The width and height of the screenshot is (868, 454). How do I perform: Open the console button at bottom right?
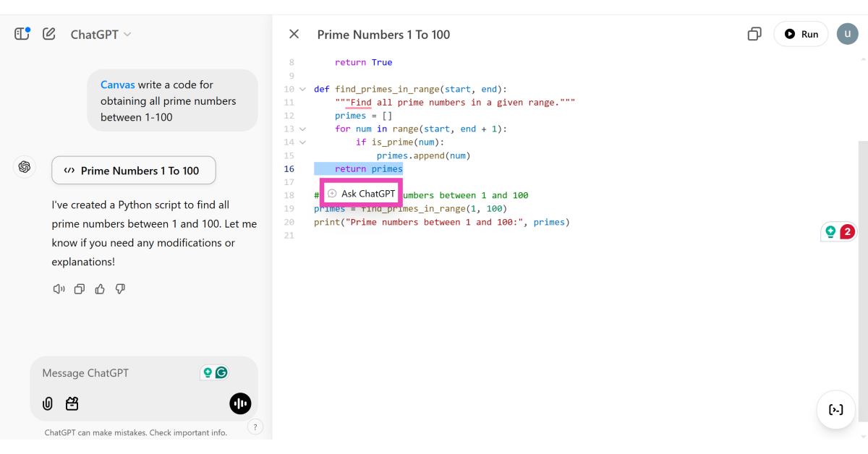pos(835,410)
